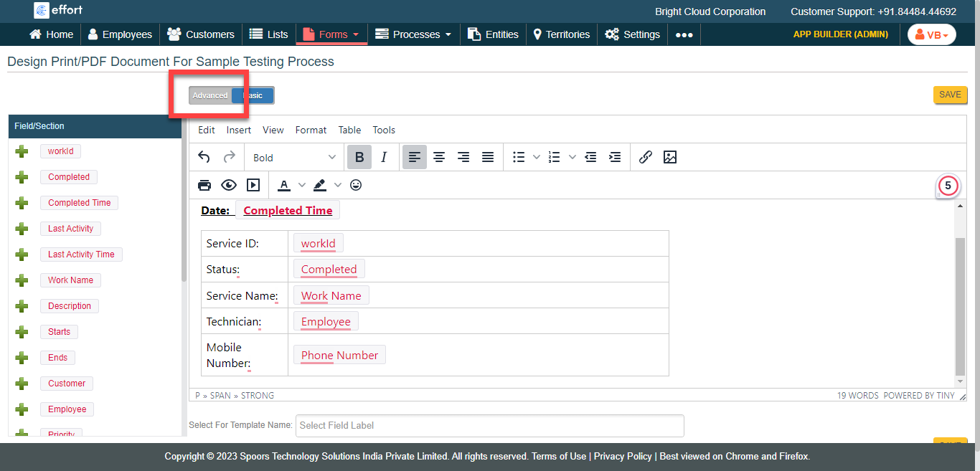Click the Select Field Label input
This screenshot has height=471, width=980.
click(490, 425)
